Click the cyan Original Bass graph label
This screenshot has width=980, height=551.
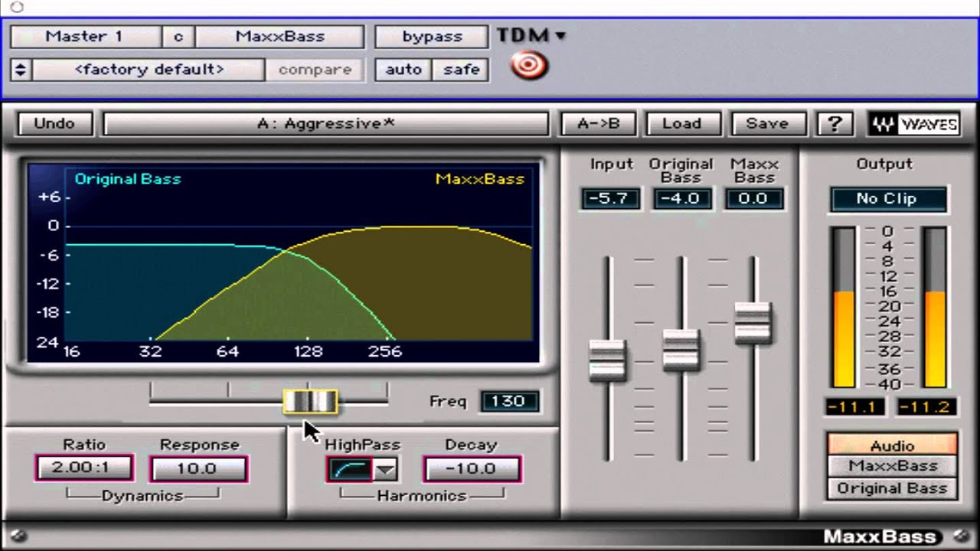pos(127,179)
